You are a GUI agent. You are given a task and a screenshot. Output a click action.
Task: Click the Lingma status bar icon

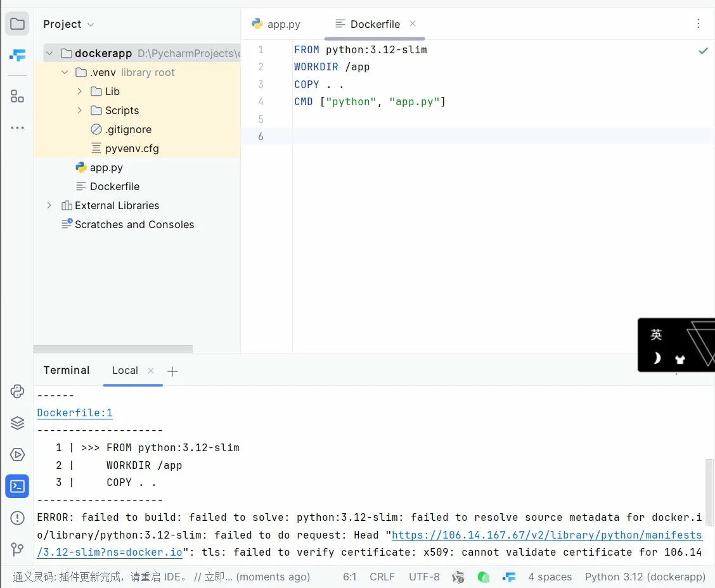pyautogui.click(x=509, y=577)
